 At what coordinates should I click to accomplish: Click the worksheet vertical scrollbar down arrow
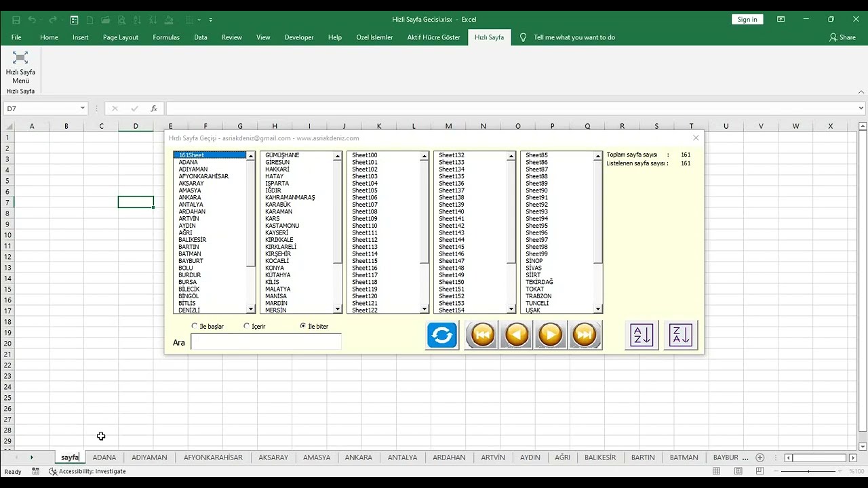pyautogui.click(x=863, y=446)
